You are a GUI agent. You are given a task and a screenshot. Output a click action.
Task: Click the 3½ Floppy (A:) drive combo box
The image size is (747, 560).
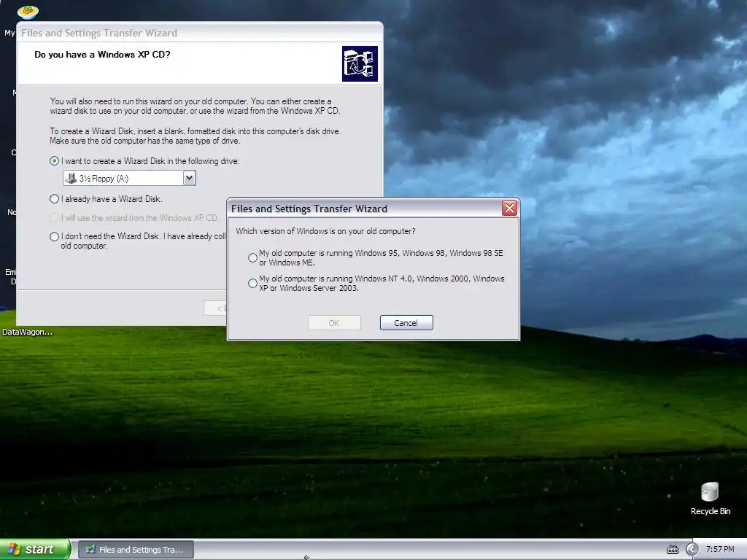click(x=129, y=178)
